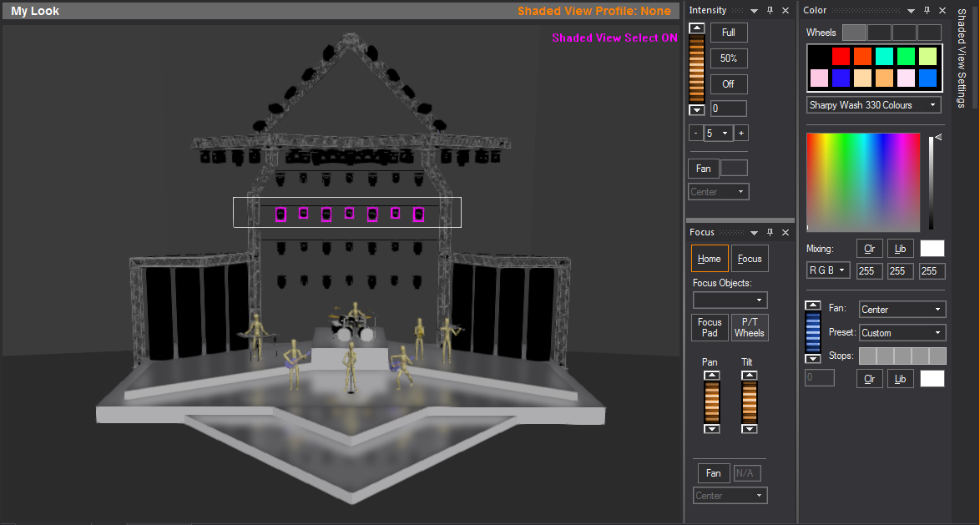Toggle the Home button in Focus panel
Viewport: 980px width, 525px height.
(709, 259)
